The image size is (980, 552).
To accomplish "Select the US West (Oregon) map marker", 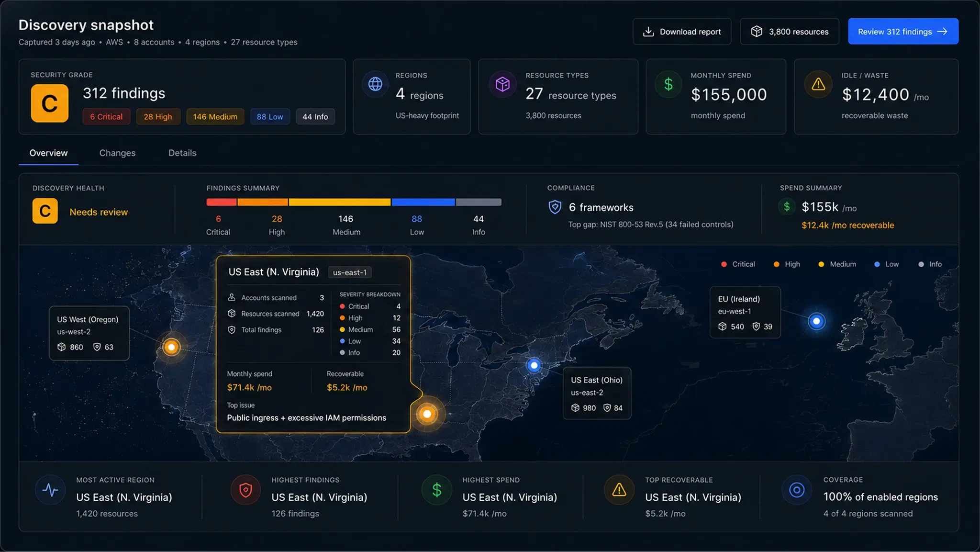I will (171, 347).
